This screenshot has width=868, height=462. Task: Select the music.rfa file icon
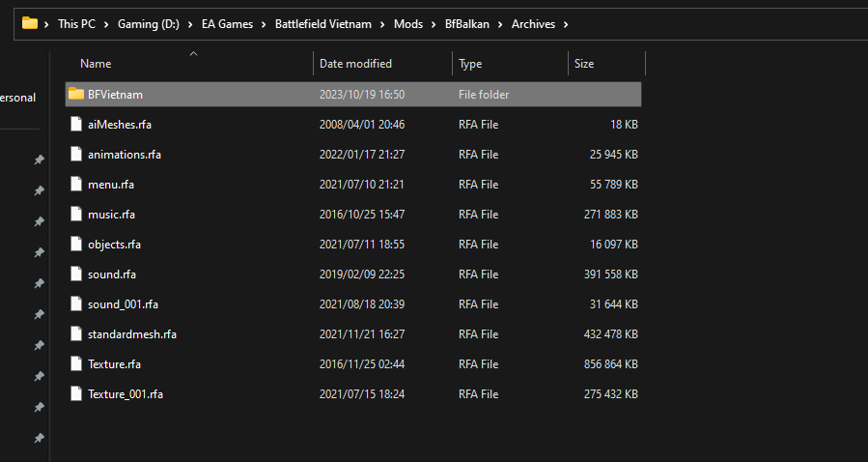click(76, 215)
